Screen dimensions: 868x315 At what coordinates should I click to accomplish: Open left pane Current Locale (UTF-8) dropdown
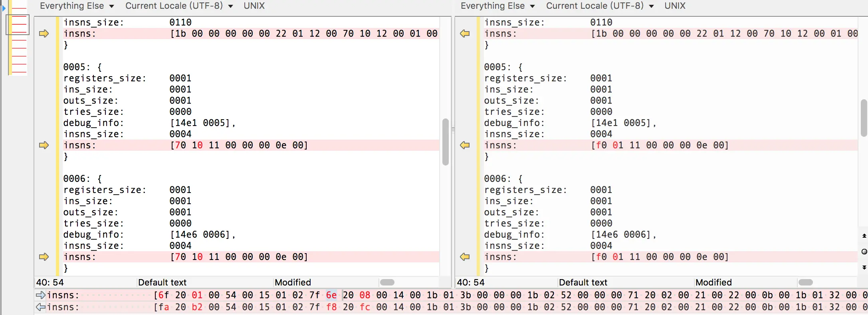tap(179, 6)
